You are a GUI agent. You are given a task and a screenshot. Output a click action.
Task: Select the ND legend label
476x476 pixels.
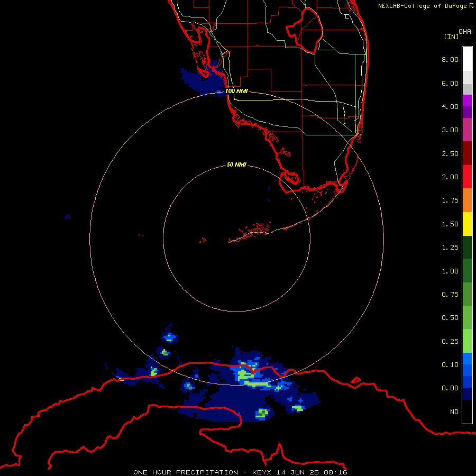pyautogui.click(x=454, y=412)
